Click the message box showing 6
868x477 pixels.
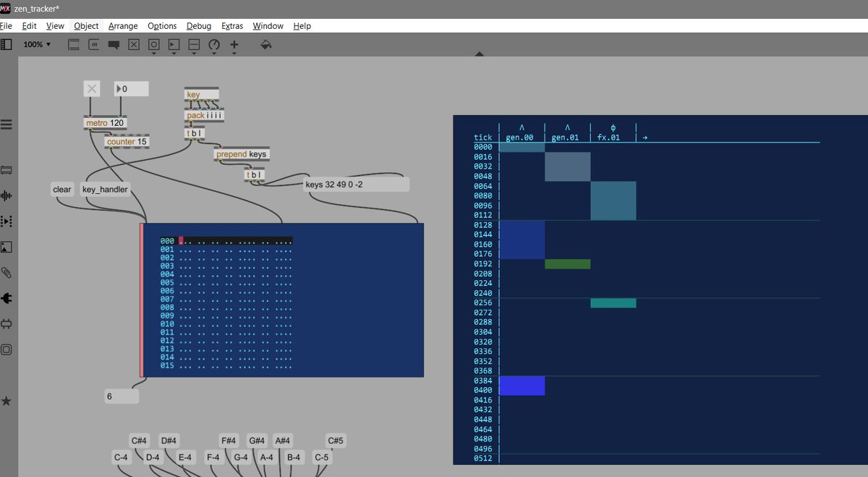click(x=122, y=397)
